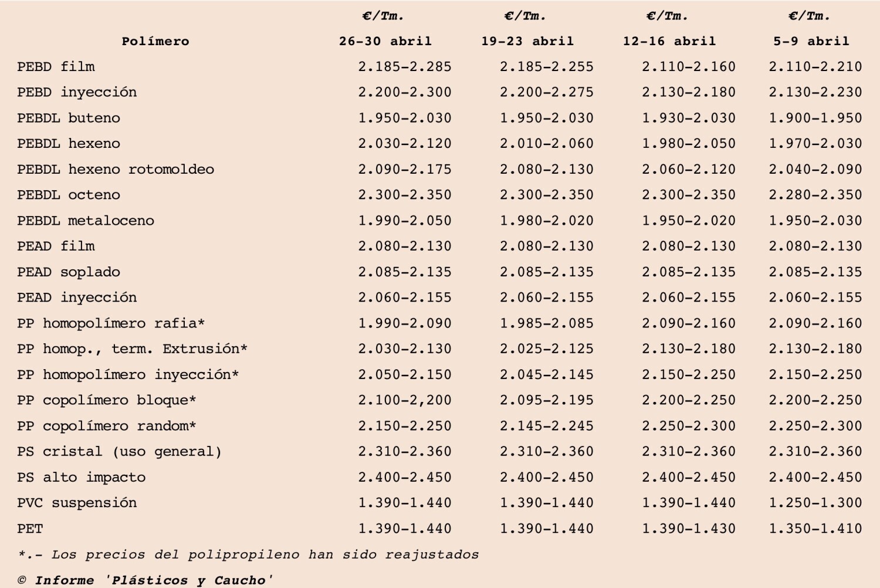The image size is (880, 588).
Task: Click the 12-16 abril column header
Action: (669, 41)
